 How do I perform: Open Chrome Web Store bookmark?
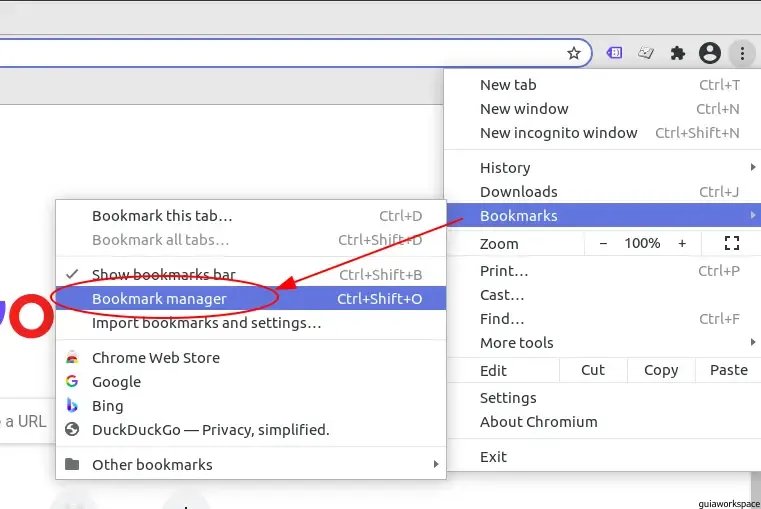pos(251,358)
